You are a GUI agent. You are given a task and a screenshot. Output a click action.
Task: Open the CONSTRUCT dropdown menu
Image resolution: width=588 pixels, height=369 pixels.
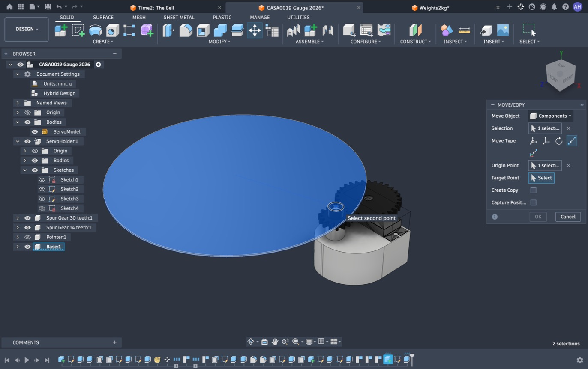(x=415, y=42)
